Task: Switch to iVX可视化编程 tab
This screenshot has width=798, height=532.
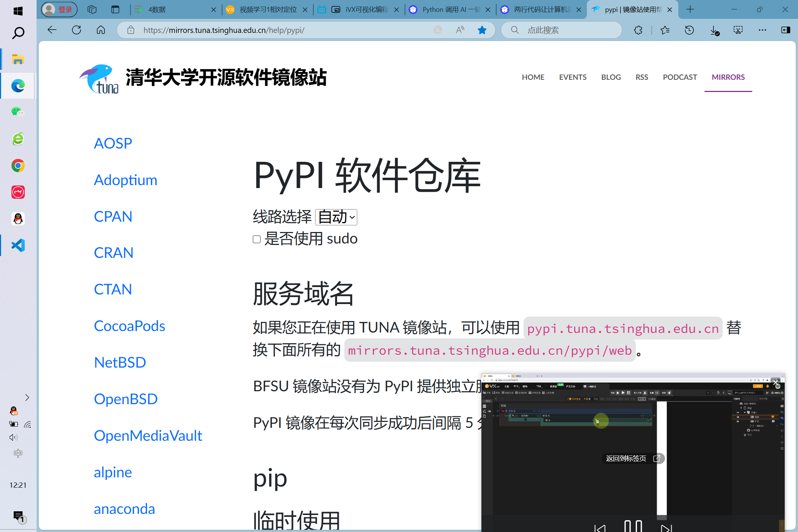Action: [x=358, y=10]
